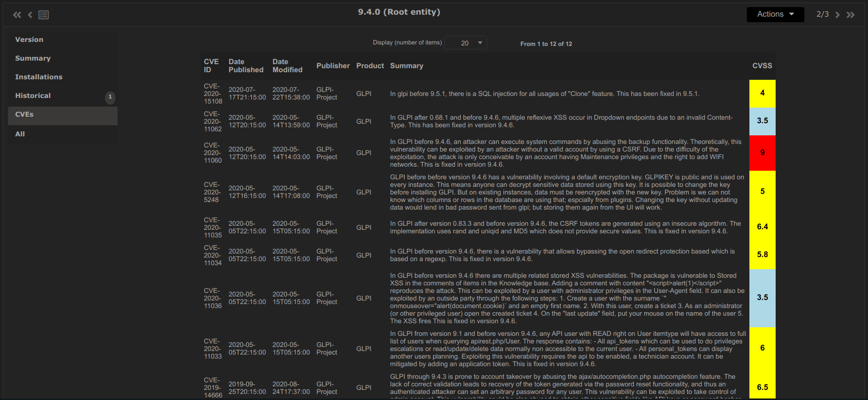Click the CVSS 5 cell
The image size is (868, 400).
click(x=763, y=192)
